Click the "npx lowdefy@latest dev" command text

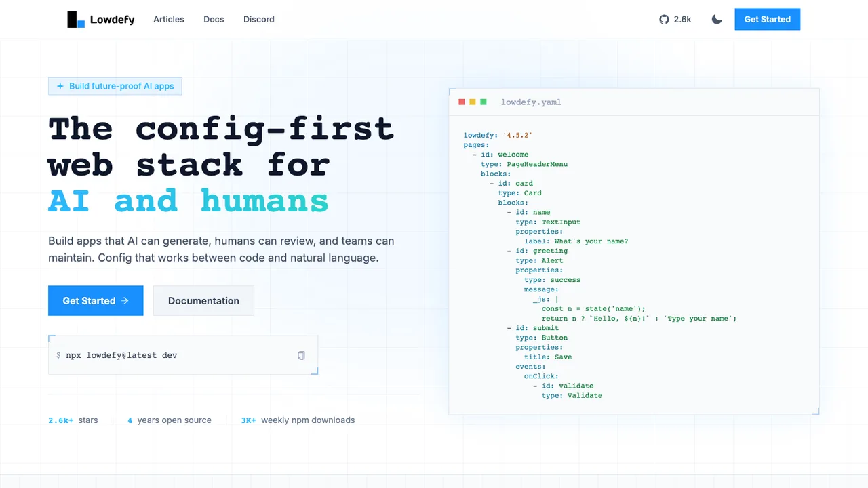[x=122, y=355]
